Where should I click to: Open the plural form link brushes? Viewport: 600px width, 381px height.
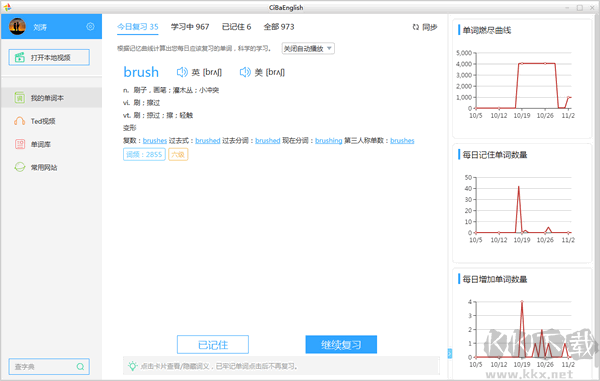(x=155, y=140)
